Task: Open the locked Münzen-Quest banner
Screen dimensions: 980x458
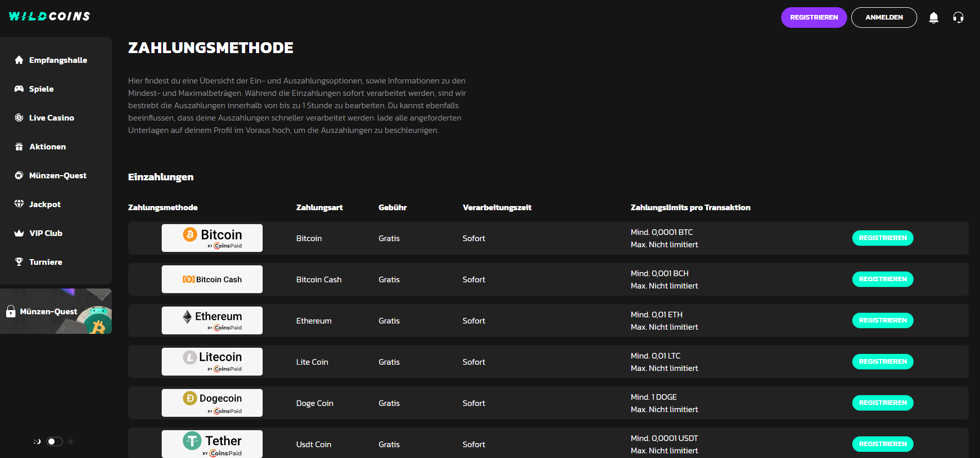Action: 56,311
